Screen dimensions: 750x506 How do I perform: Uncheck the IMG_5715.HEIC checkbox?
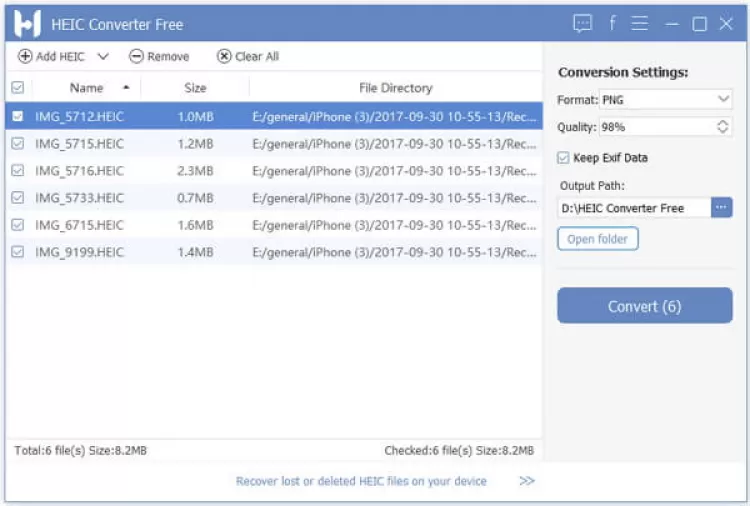[x=17, y=144]
